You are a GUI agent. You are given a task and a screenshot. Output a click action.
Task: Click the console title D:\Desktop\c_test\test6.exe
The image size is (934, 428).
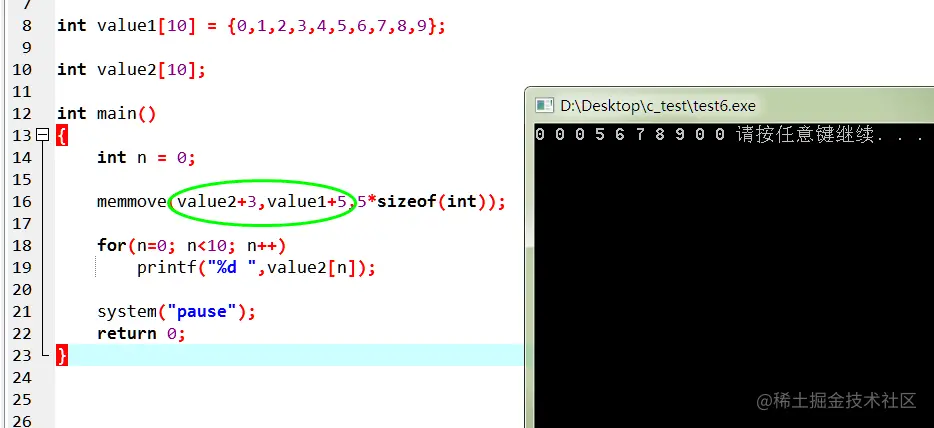(x=658, y=106)
